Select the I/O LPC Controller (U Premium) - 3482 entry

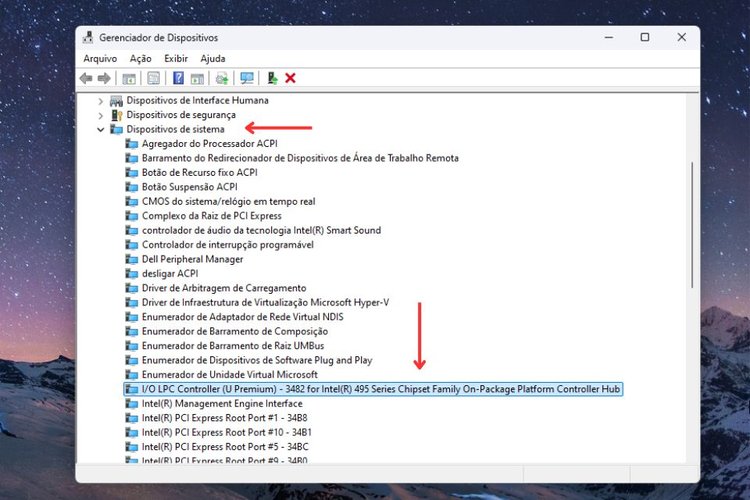click(x=373, y=389)
